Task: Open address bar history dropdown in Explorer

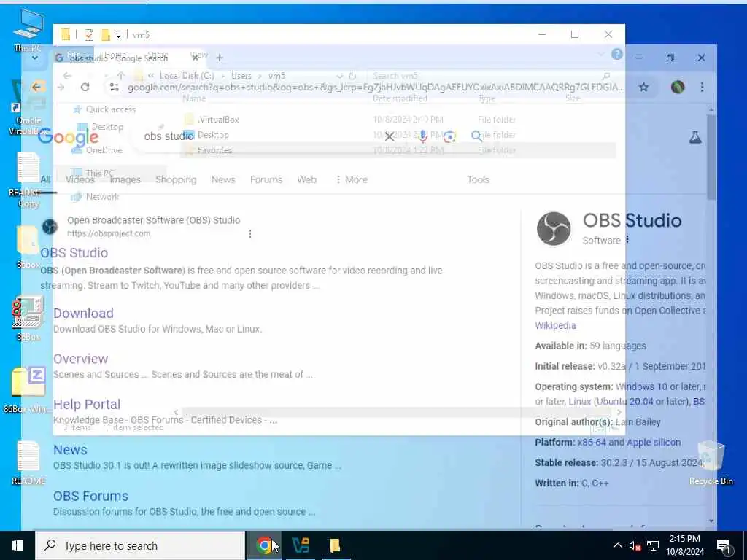Action: point(339,76)
